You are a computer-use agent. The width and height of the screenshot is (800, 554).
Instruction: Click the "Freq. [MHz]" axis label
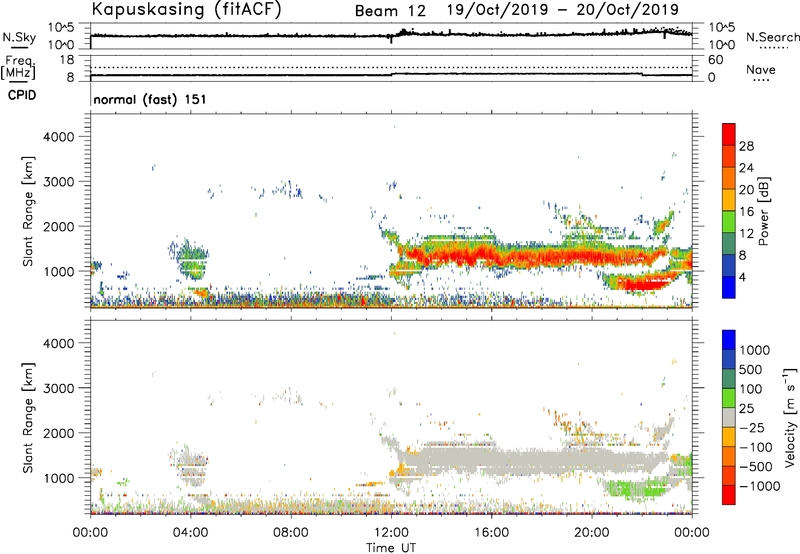click(19, 67)
